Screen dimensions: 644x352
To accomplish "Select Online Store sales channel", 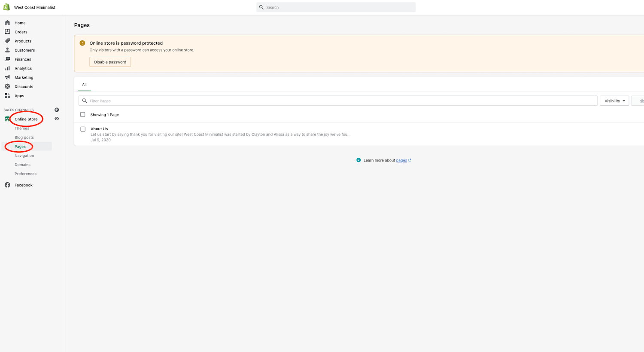I will [26, 119].
